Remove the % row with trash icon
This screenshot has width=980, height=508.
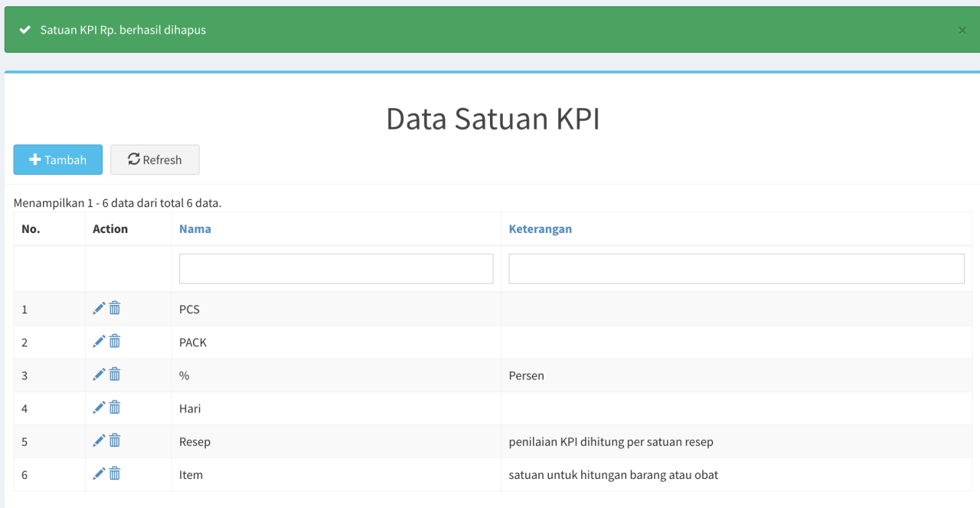pos(115,374)
